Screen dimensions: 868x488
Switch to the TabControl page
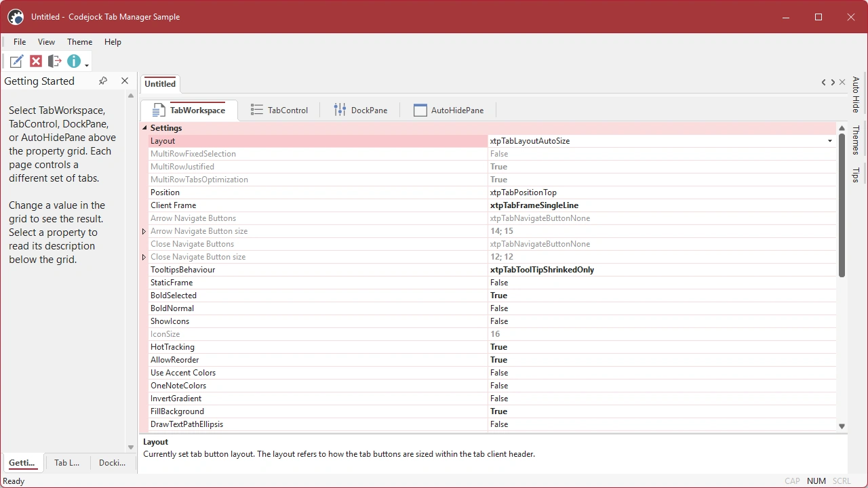click(x=279, y=110)
